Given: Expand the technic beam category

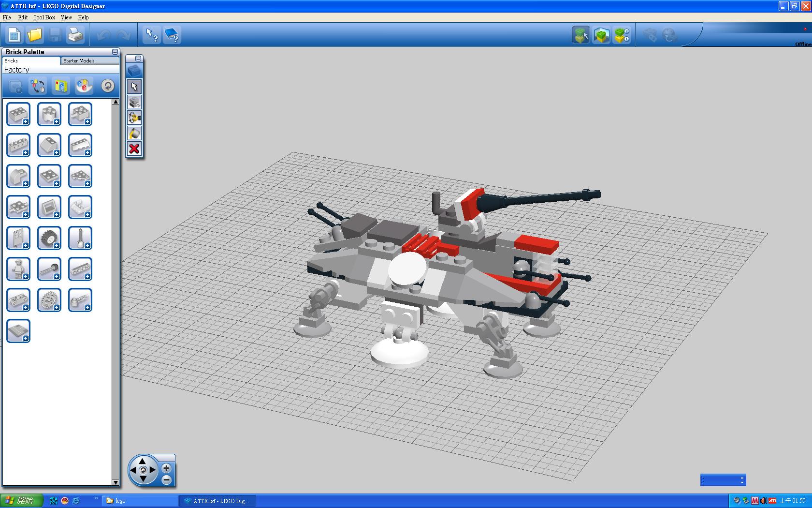Looking at the screenshot, I should tap(80, 269).
